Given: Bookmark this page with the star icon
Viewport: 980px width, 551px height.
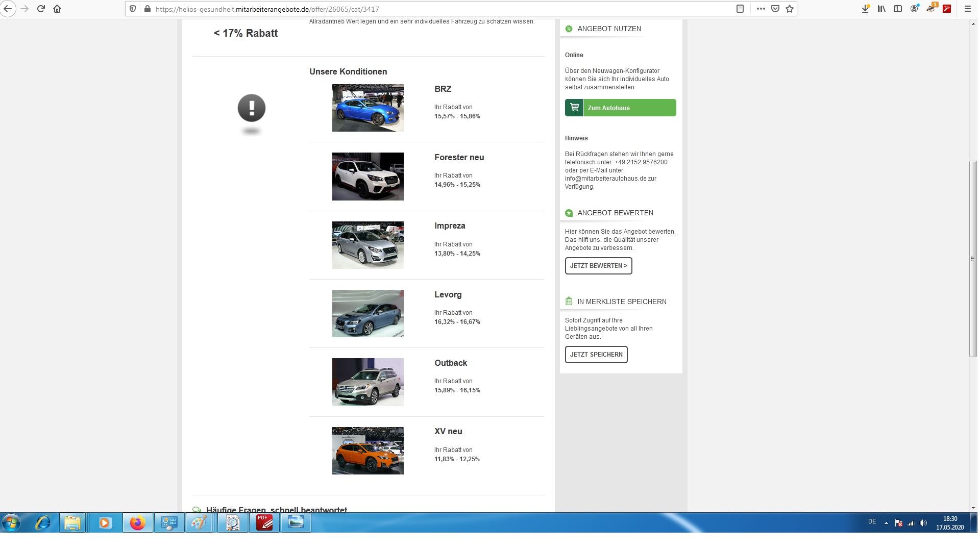Looking at the screenshot, I should [x=790, y=9].
